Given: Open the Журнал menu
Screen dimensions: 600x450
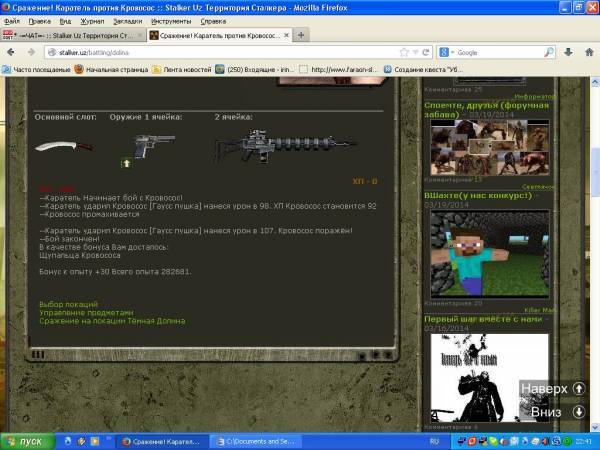Looking at the screenshot, I should [91, 20].
